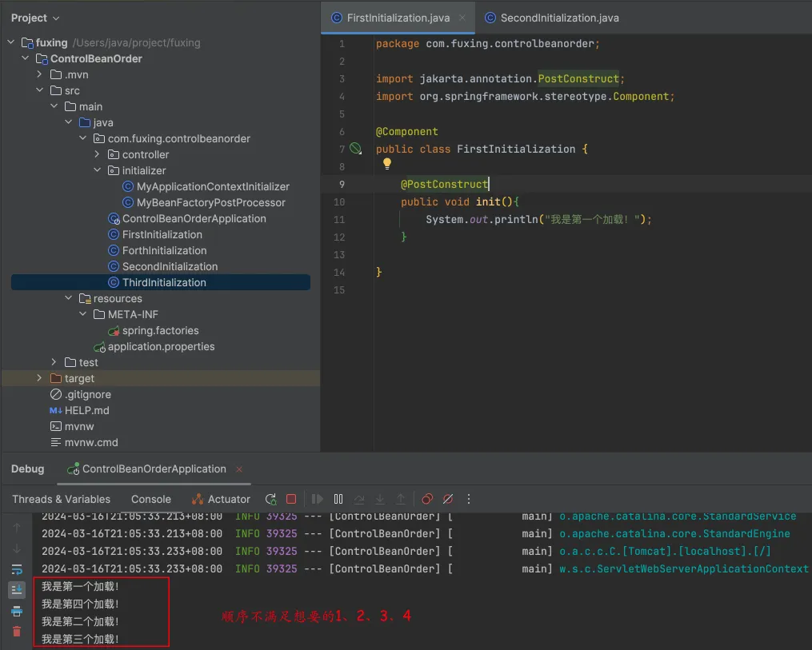
Task: Click the print console icon
Action: pos(17,611)
